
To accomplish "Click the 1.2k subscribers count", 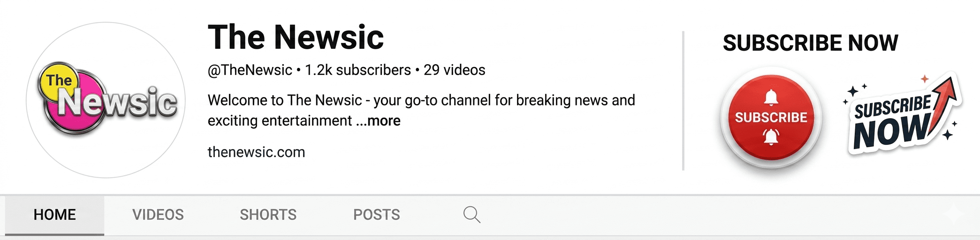I will click(357, 70).
